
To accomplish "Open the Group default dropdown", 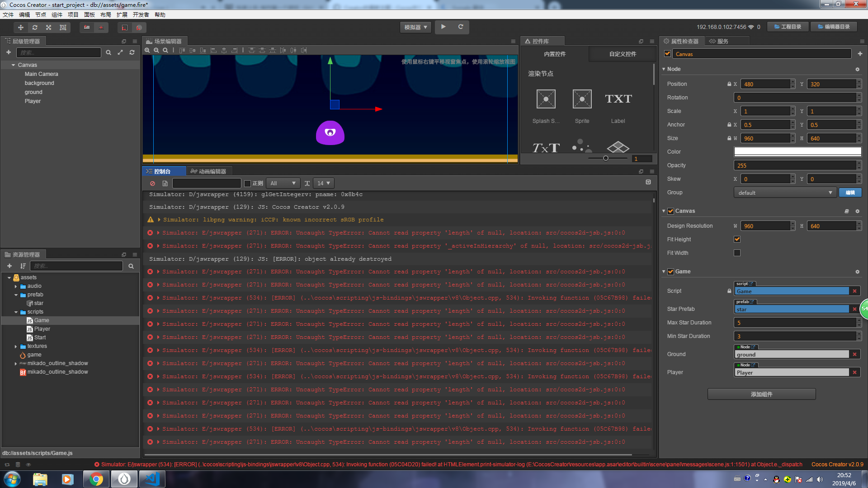I will coord(784,193).
